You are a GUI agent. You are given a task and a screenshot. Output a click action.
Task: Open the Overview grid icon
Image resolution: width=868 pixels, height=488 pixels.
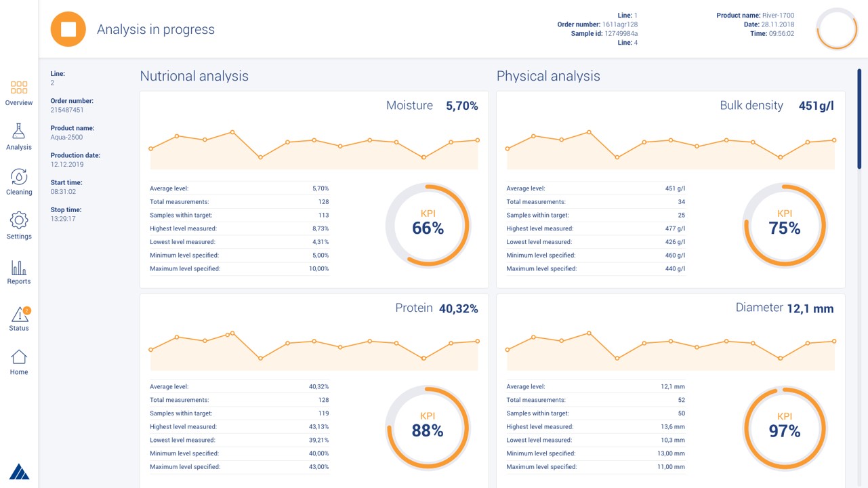pos(19,88)
